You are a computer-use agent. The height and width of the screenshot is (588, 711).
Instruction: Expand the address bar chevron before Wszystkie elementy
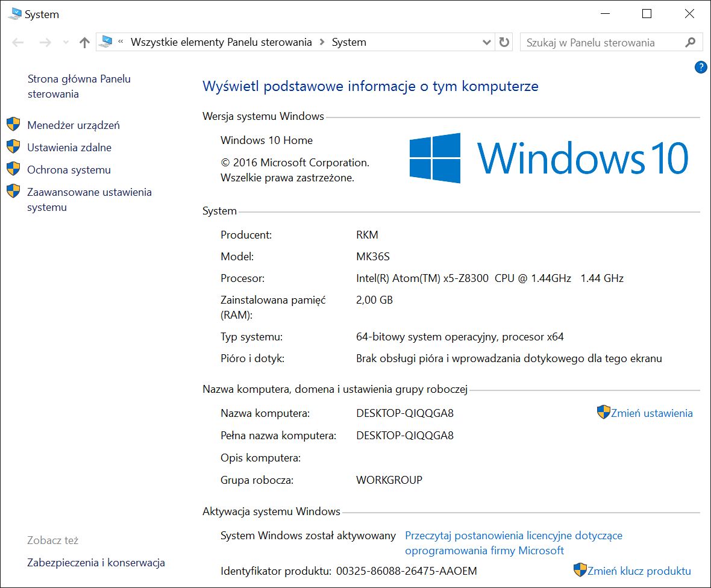121,42
